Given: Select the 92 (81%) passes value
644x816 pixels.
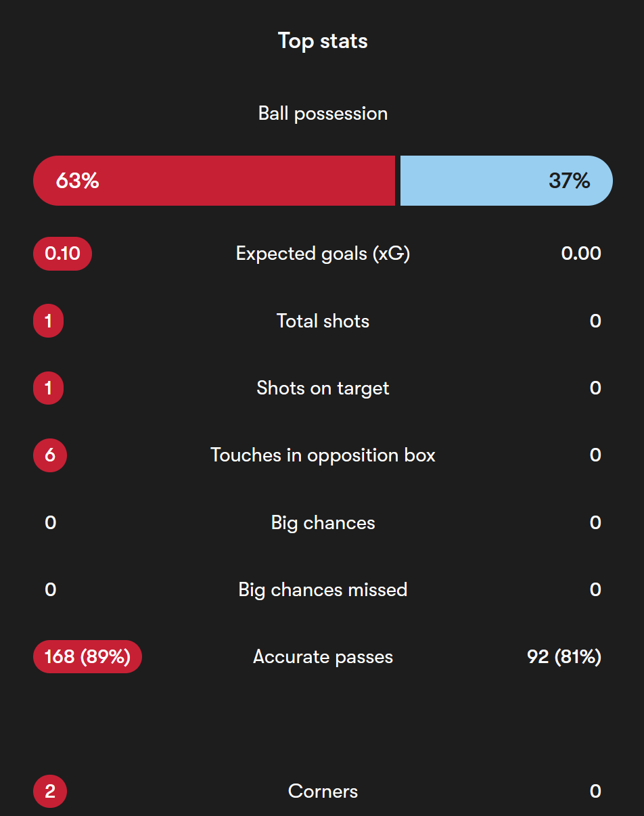Looking at the screenshot, I should coord(564,656).
